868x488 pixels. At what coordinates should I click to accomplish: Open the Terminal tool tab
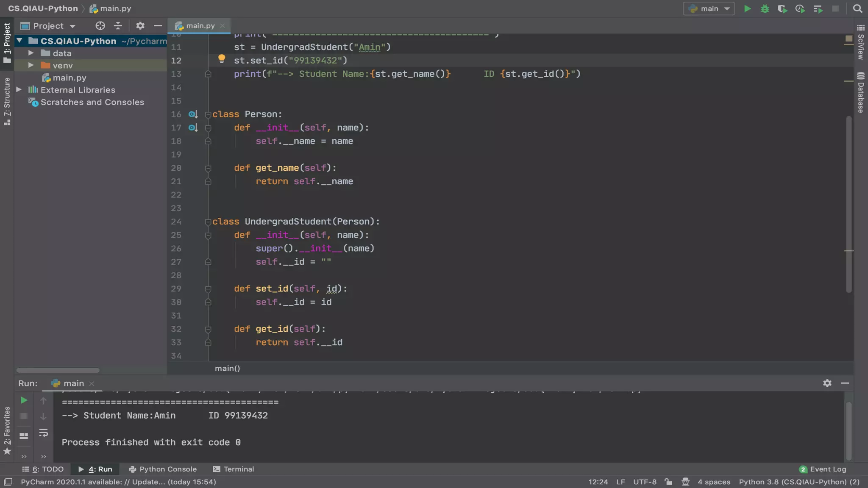tap(234, 469)
